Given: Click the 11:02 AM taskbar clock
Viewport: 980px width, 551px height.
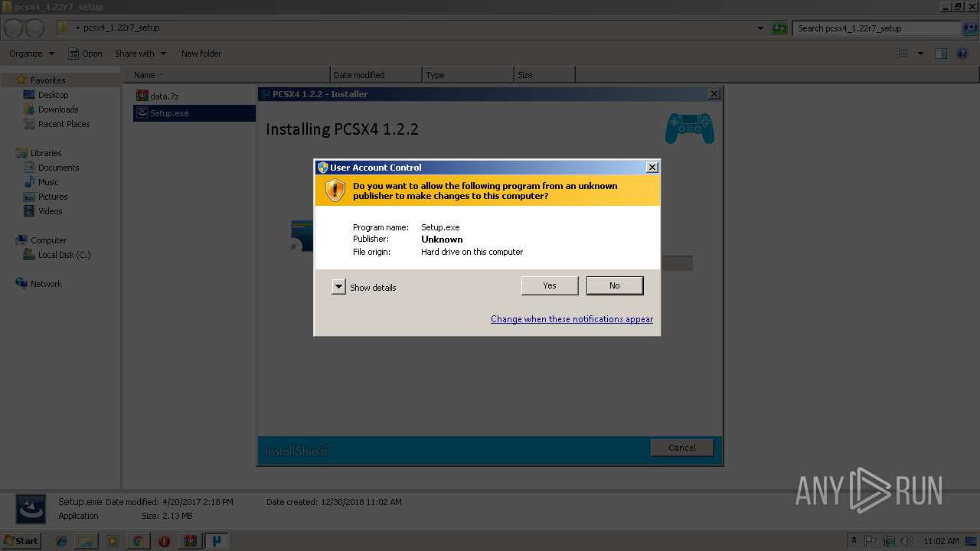Looking at the screenshot, I should point(941,541).
